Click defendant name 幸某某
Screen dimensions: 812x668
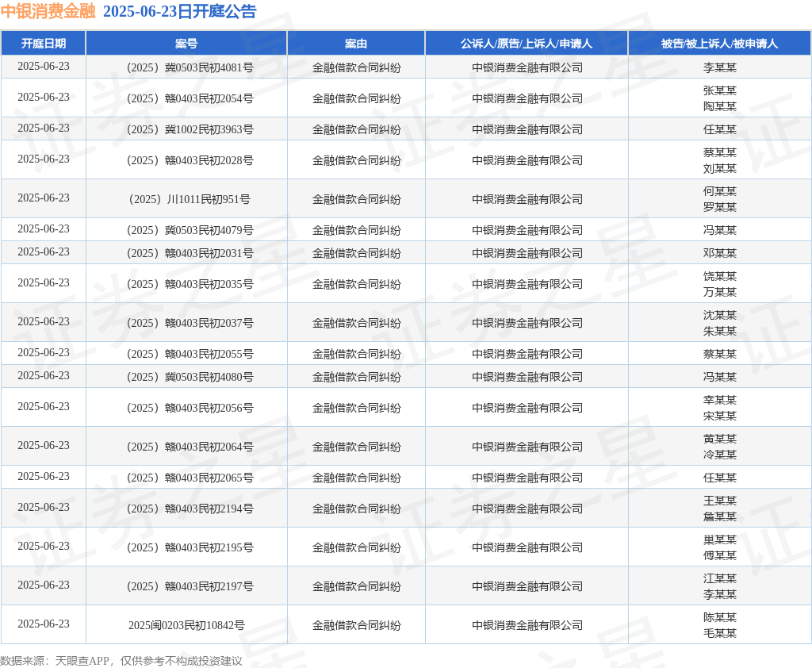coord(720,400)
